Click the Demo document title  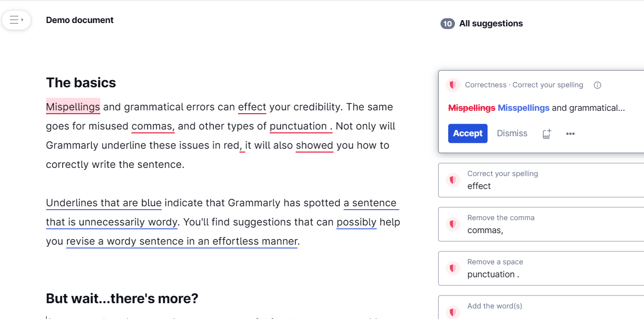[x=80, y=20]
